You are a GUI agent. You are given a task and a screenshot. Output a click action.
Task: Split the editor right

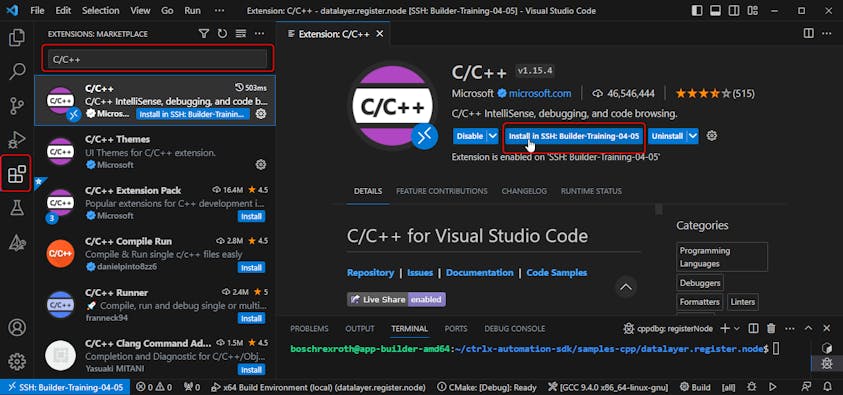tap(808, 33)
